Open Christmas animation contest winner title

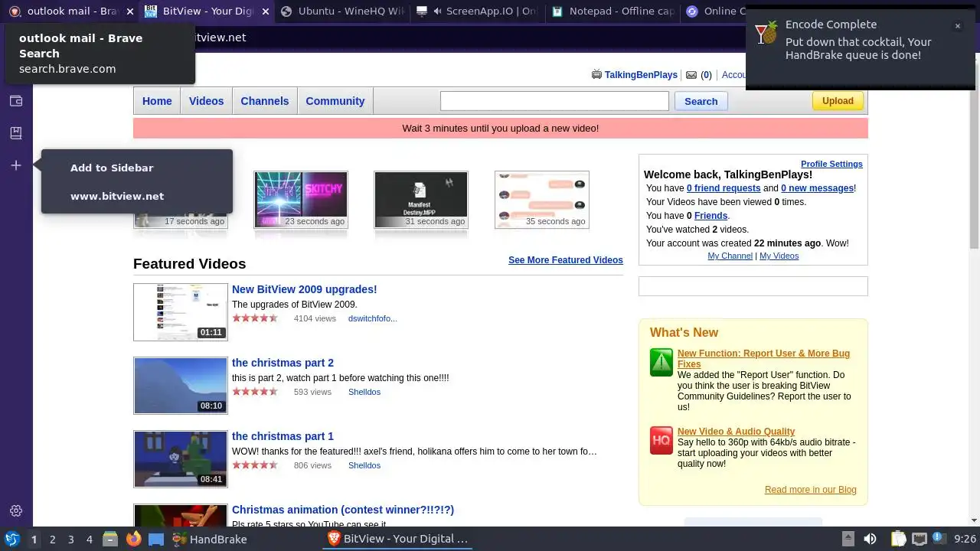pos(343,510)
